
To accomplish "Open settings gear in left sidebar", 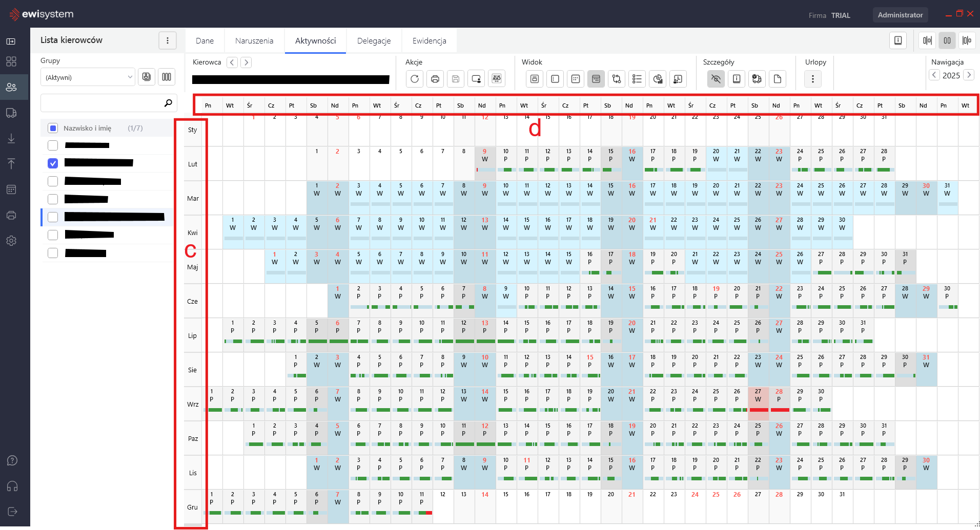I will (x=11, y=241).
